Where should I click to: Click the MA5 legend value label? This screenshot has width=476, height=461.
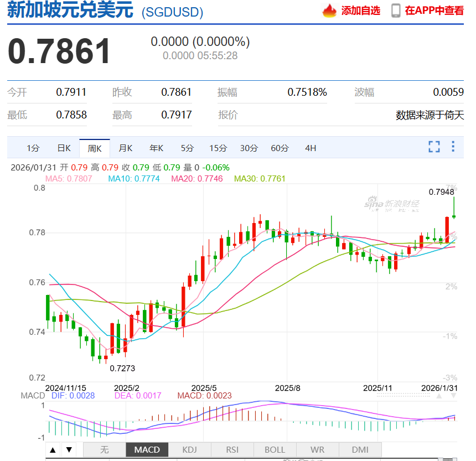tap(69, 178)
